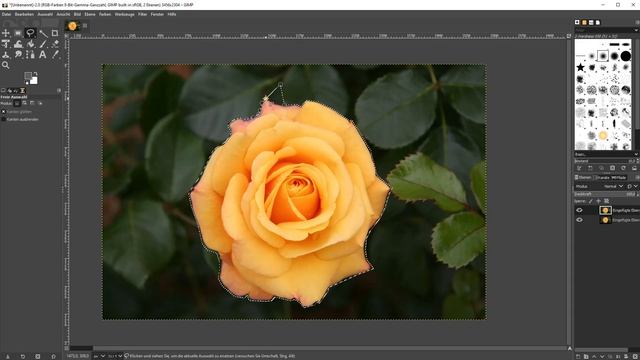The image size is (640, 360).
Task: Open the Datei menu
Action: pyautogui.click(x=6, y=14)
